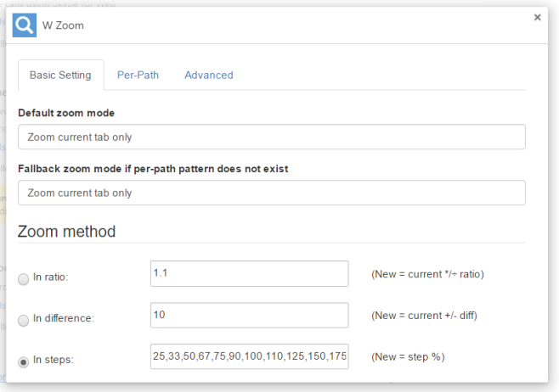Focus the ratio field containing 1.1
Image resolution: width=559 pixels, height=392 pixels.
(250, 273)
